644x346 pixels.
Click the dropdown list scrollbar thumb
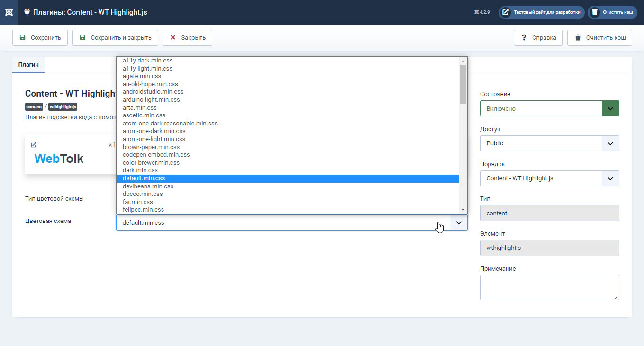point(463,84)
